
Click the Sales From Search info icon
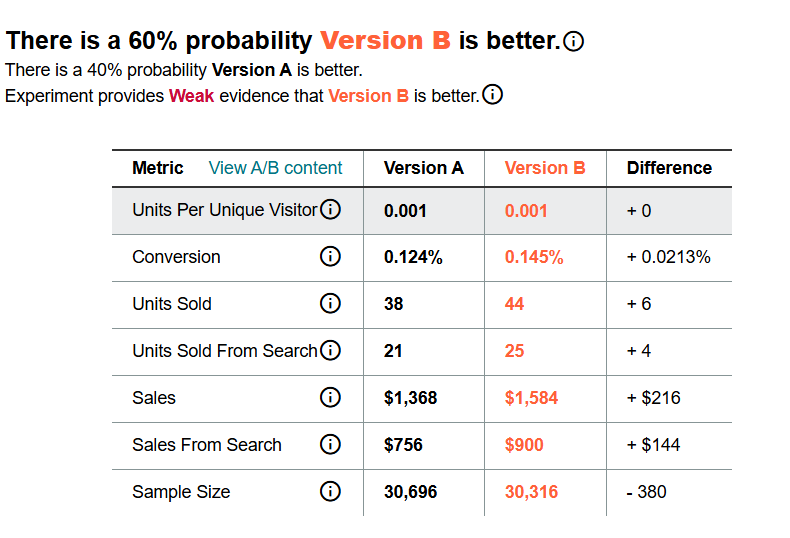331,444
